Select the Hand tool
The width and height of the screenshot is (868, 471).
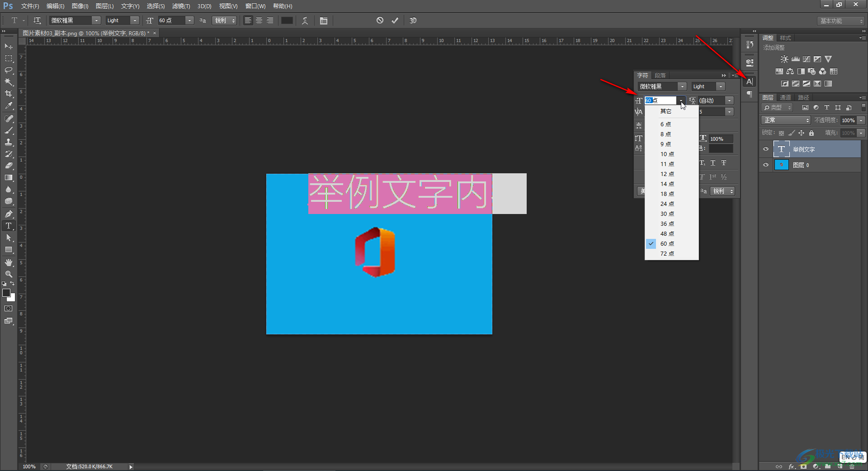9,262
